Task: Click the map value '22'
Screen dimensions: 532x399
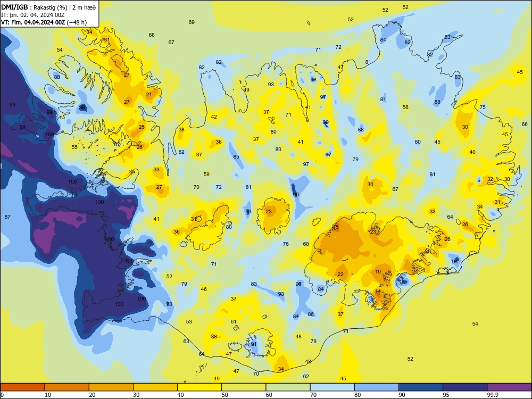Action: coord(340,275)
